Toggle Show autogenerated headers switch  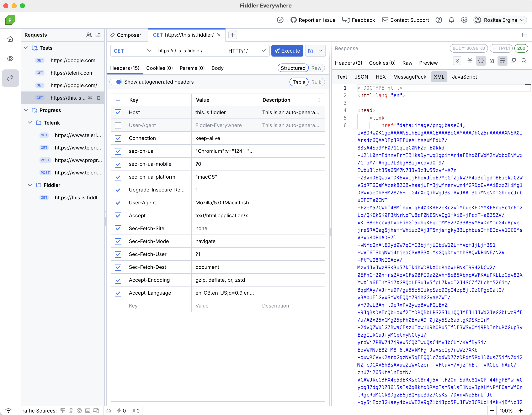tap(116, 82)
